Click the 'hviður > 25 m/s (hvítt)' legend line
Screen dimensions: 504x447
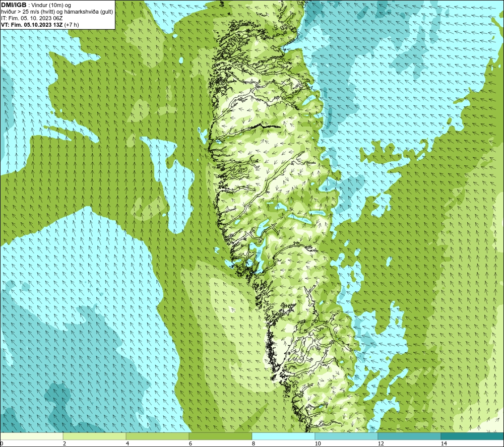[x=57, y=12]
